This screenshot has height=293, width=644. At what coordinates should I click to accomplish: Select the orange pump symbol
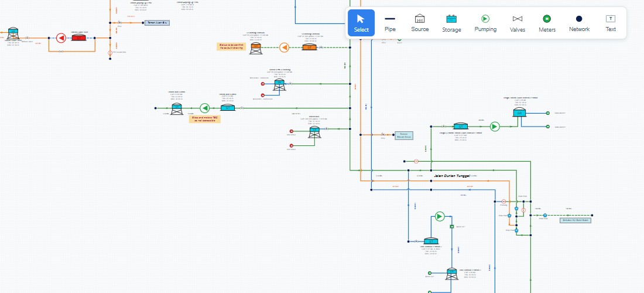284,47
